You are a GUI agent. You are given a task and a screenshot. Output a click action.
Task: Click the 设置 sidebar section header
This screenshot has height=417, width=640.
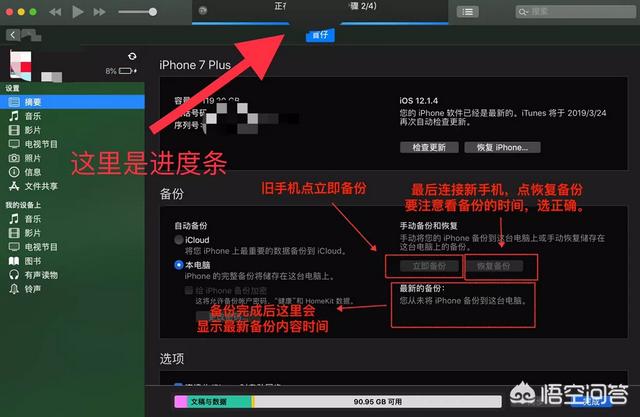(x=12, y=88)
